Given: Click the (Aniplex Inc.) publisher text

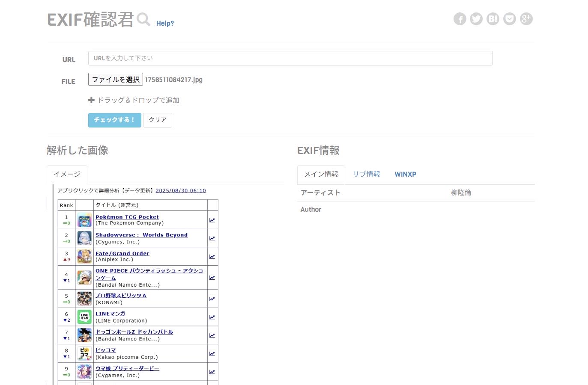Looking at the screenshot, I should coord(114,260).
